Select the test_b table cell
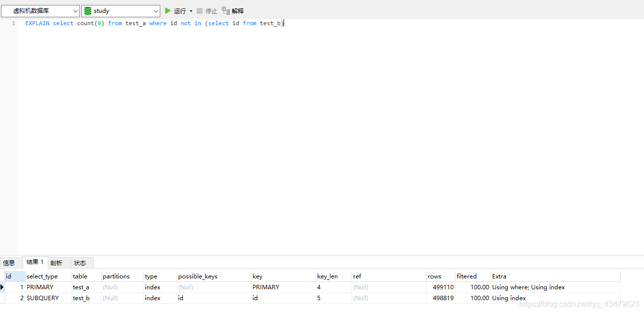The width and height of the screenshot is (644, 313). coord(86,298)
